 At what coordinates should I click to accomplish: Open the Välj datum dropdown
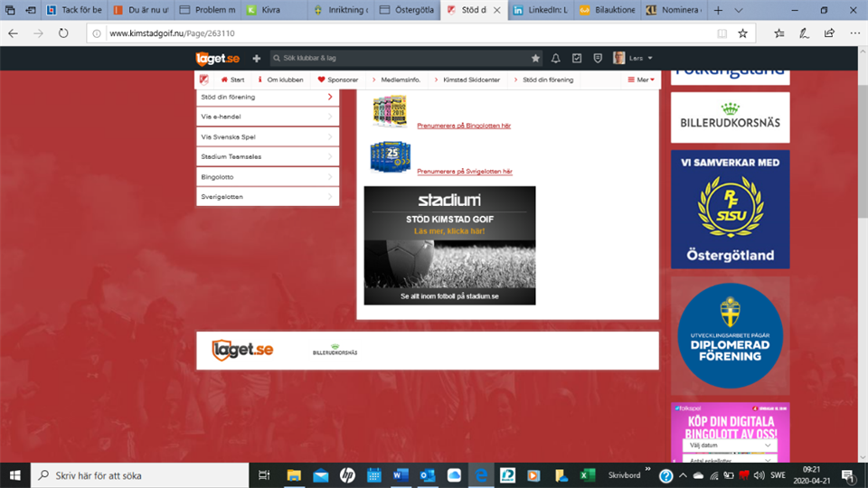(x=730, y=446)
